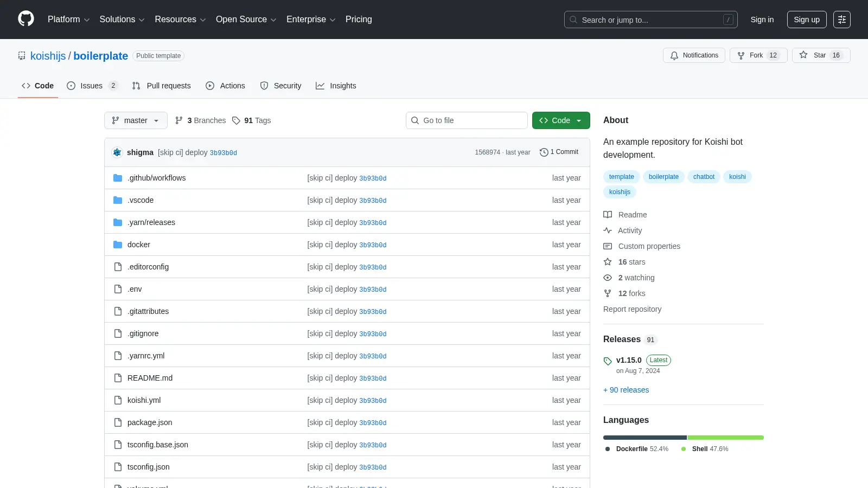Click the star icon next to 16 stars
Screen dimensions: 868x488
608,262
